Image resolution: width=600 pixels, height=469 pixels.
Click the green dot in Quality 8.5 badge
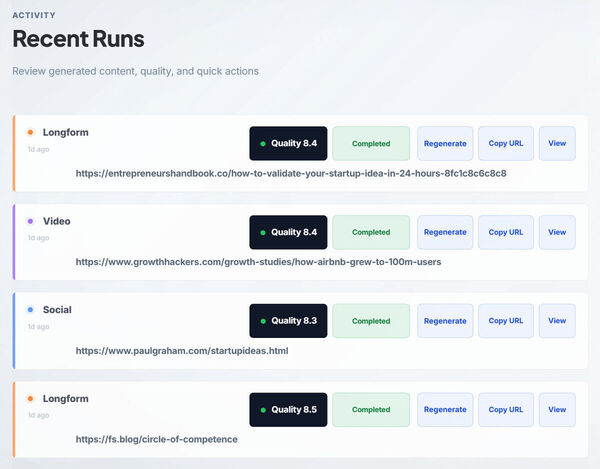[263, 410]
